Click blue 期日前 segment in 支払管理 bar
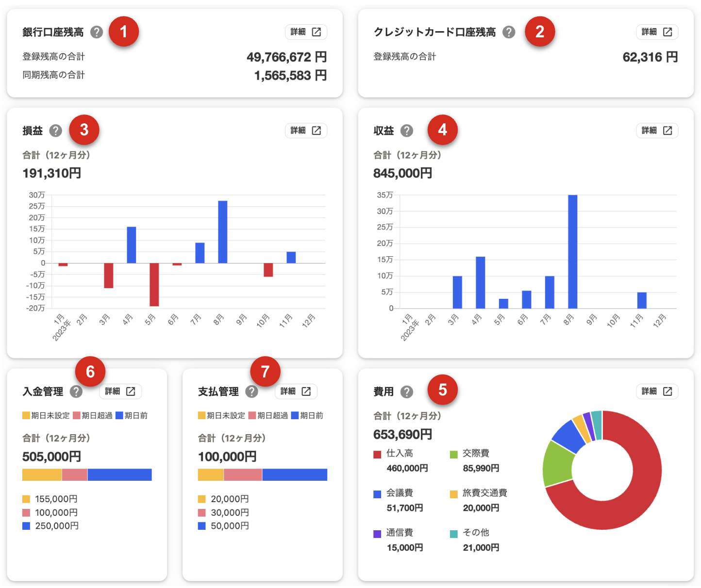Viewport: 701px width, 588px height. 295,475
